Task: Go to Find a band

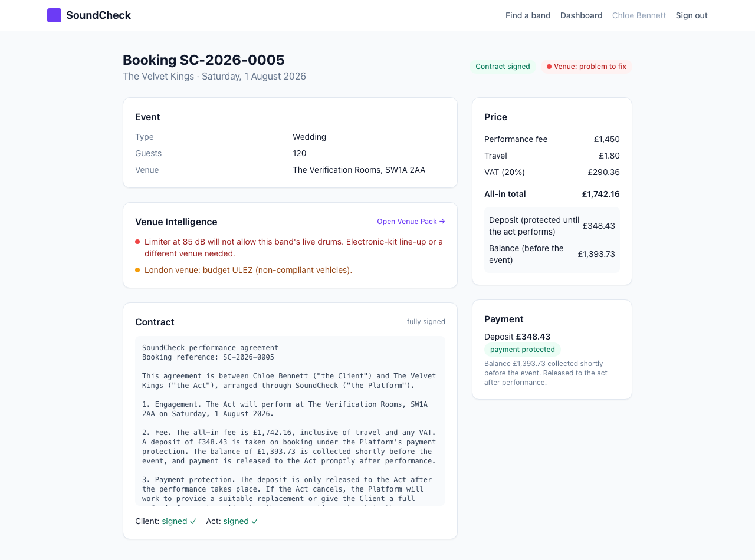Action: click(x=528, y=15)
